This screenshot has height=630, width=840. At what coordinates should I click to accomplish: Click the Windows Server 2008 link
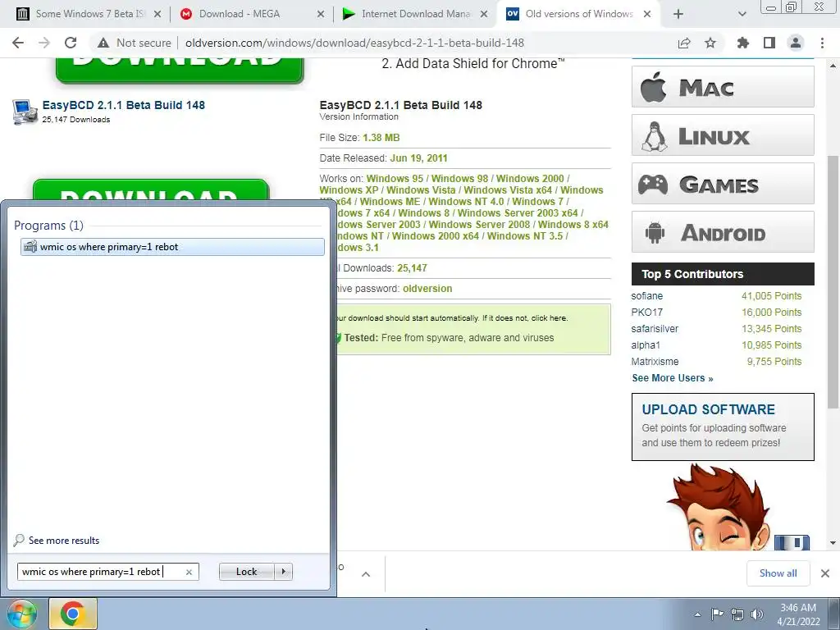tap(479, 225)
